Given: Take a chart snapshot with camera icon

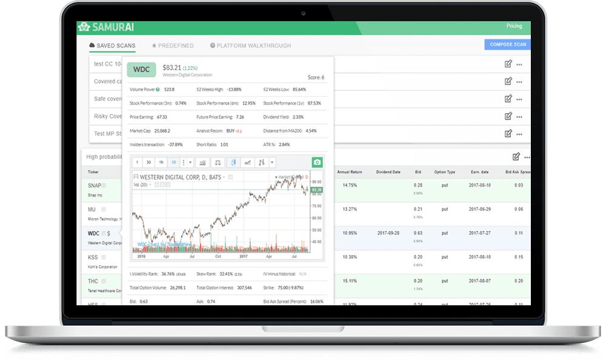Looking at the screenshot, I should coord(317,162).
